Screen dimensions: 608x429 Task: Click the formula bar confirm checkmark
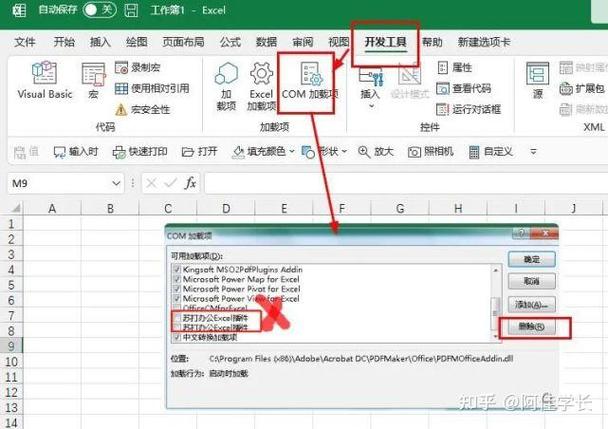(170, 183)
